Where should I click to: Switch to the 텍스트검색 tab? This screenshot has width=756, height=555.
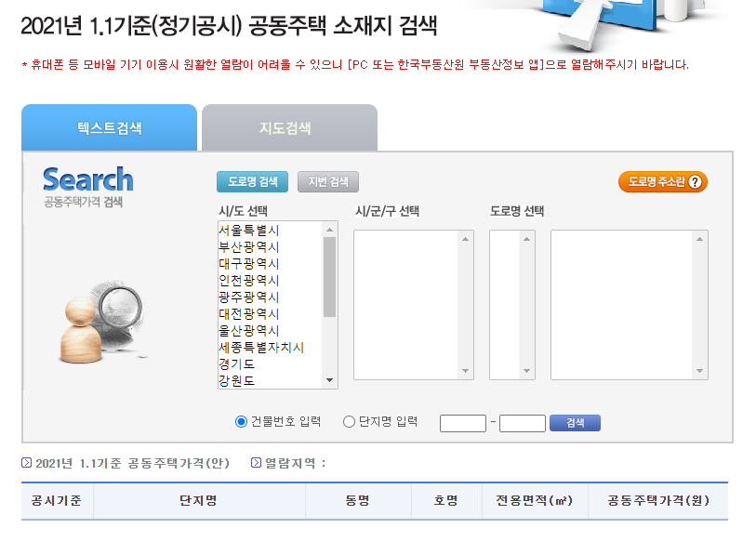(x=110, y=127)
